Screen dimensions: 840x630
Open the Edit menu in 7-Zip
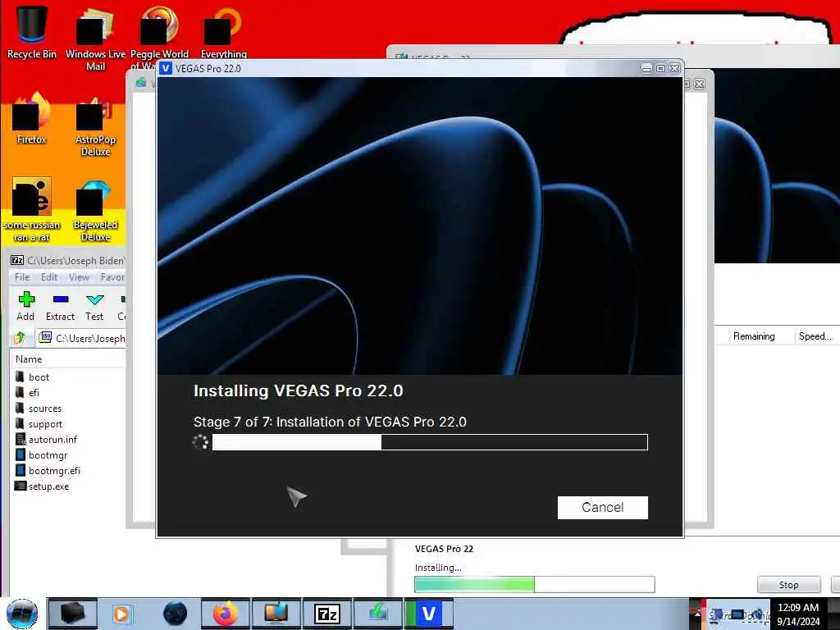(x=48, y=277)
